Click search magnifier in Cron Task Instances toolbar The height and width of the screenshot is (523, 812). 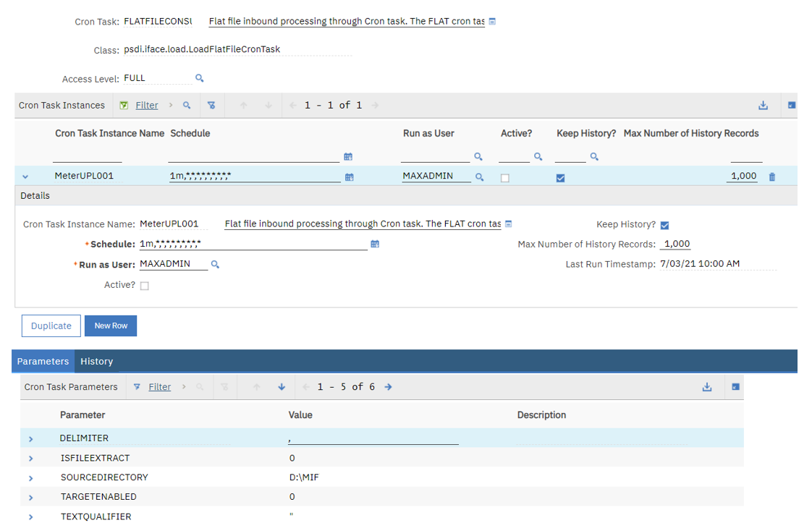click(x=187, y=105)
